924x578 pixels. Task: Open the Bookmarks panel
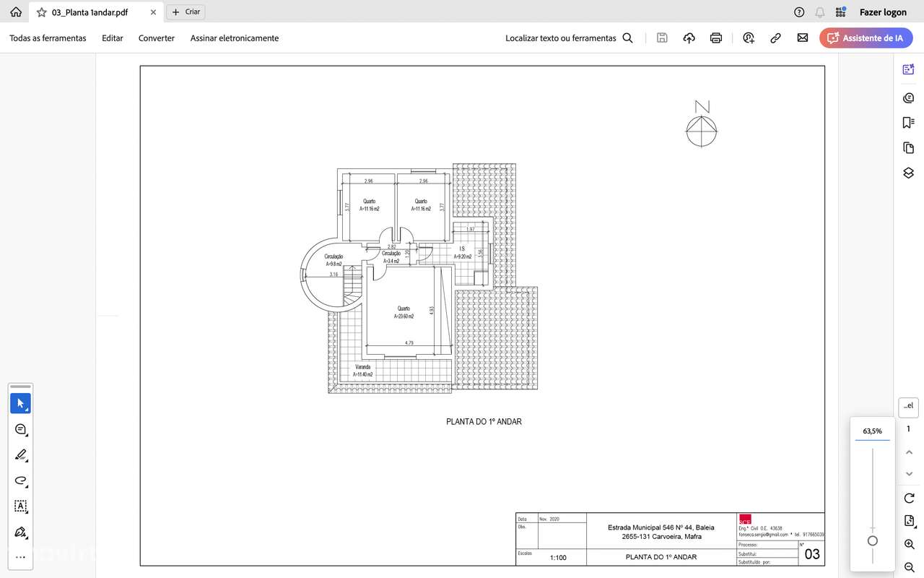(x=907, y=122)
